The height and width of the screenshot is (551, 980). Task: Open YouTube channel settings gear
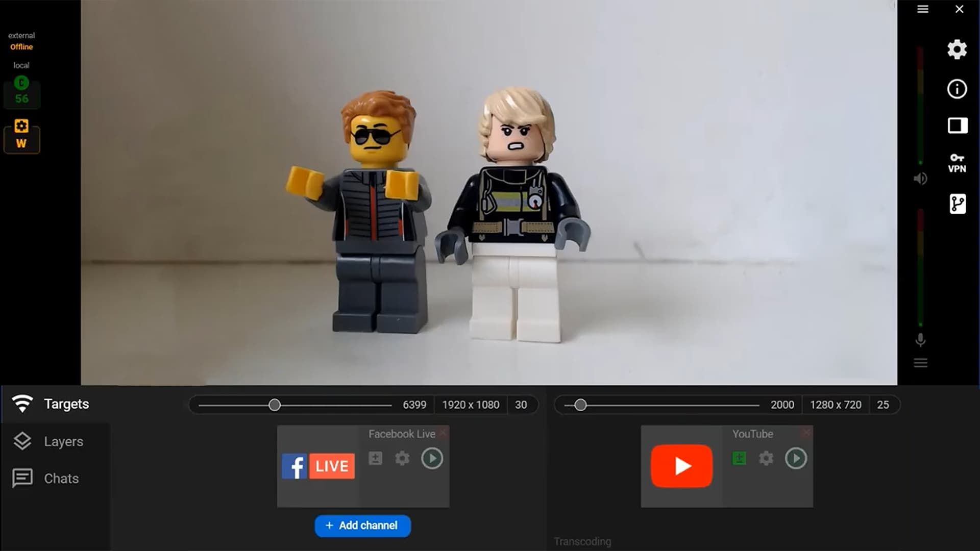coord(766,458)
